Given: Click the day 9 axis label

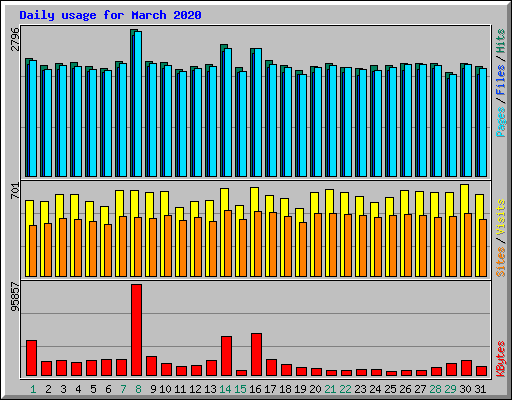Looking at the screenshot, I should (x=153, y=389).
